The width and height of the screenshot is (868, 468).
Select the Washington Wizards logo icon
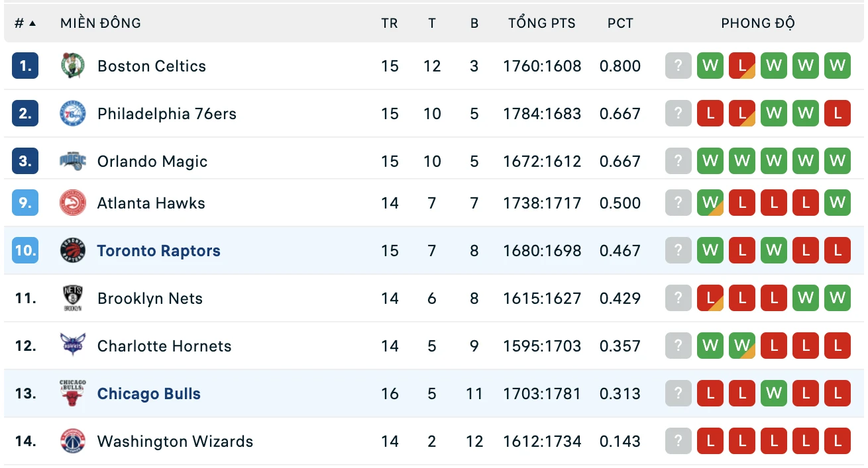[72, 442]
